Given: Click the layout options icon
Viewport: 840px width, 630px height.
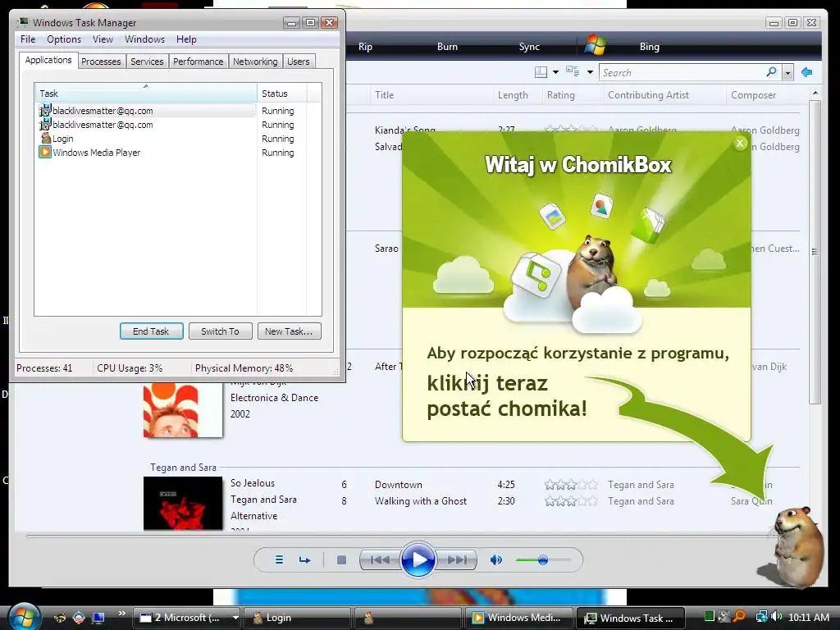Looking at the screenshot, I should point(541,72).
